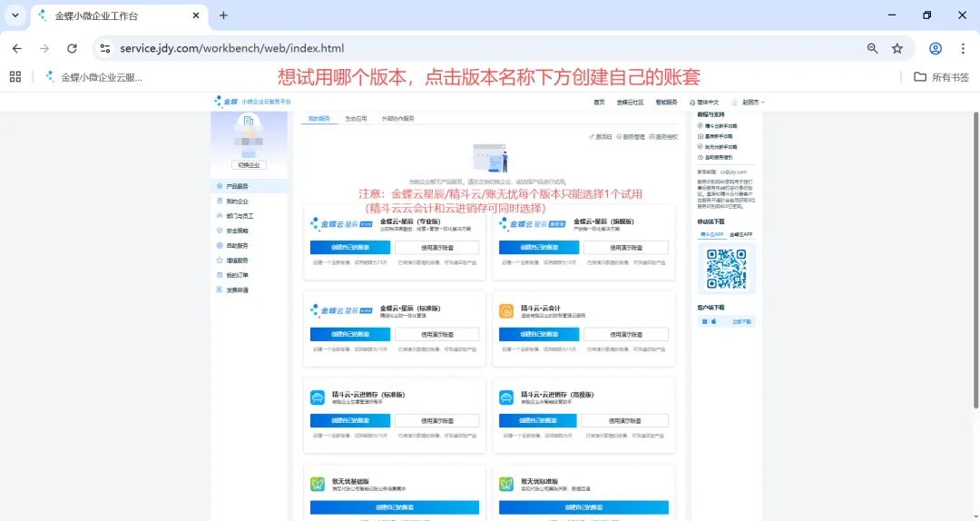The height and width of the screenshot is (521, 980).
Task: Reload the page with the browser refresh icon
Action: [72, 48]
